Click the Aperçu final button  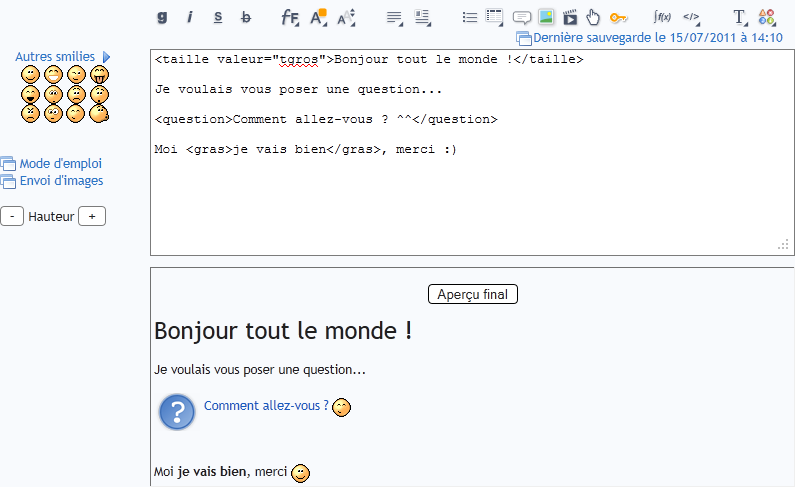click(473, 294)
